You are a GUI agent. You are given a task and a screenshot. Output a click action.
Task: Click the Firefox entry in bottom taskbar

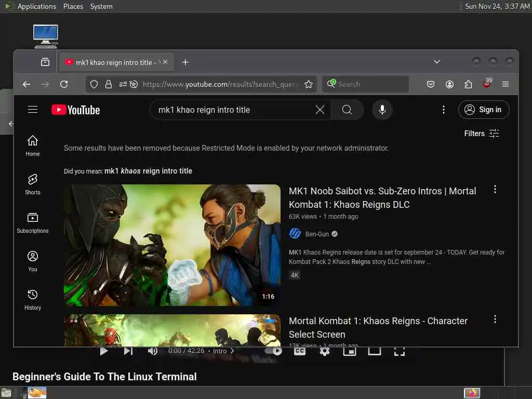pos(472,393)
